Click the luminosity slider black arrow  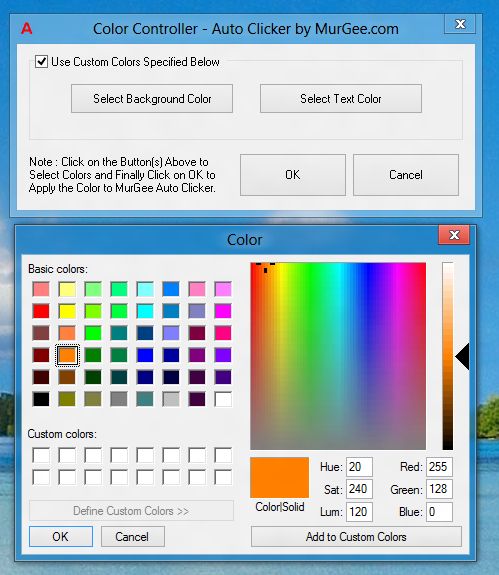point(462,356)
